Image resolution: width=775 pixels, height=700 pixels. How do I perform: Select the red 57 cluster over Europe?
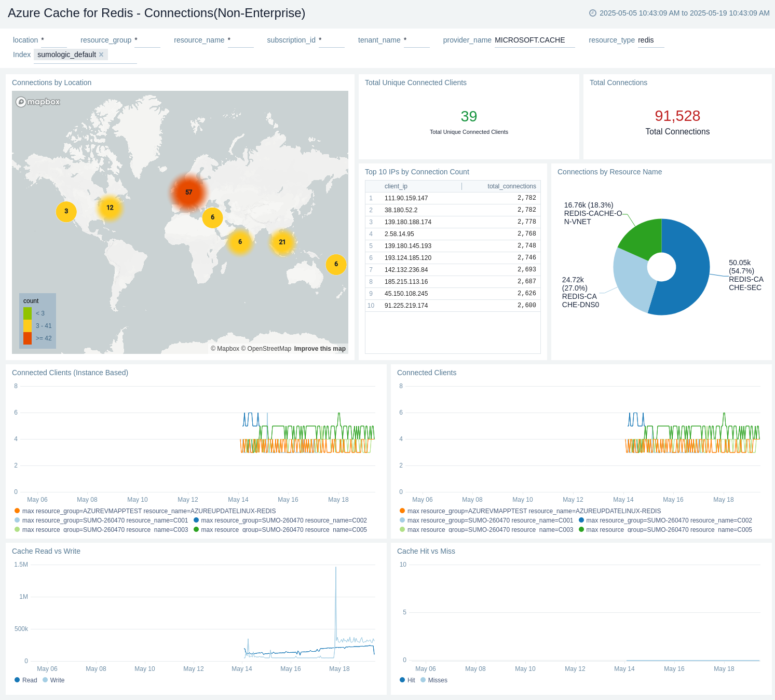pyautogui.click(x=189, y=192)
